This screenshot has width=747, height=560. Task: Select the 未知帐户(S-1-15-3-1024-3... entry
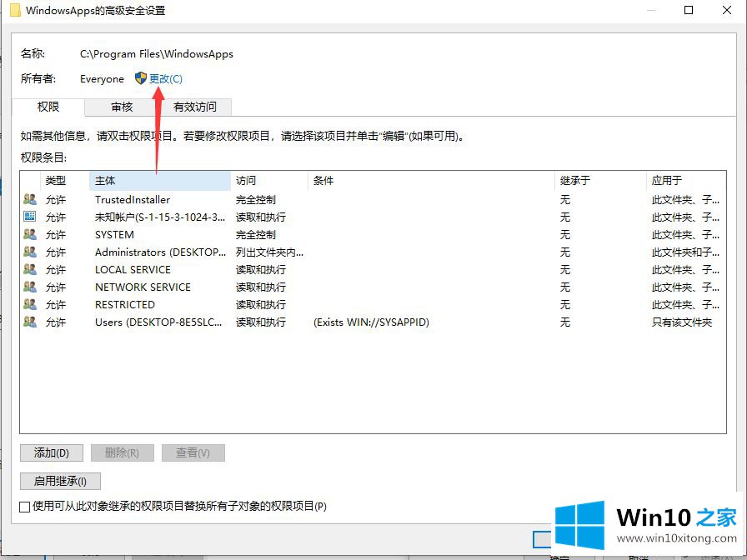point(160,217)
